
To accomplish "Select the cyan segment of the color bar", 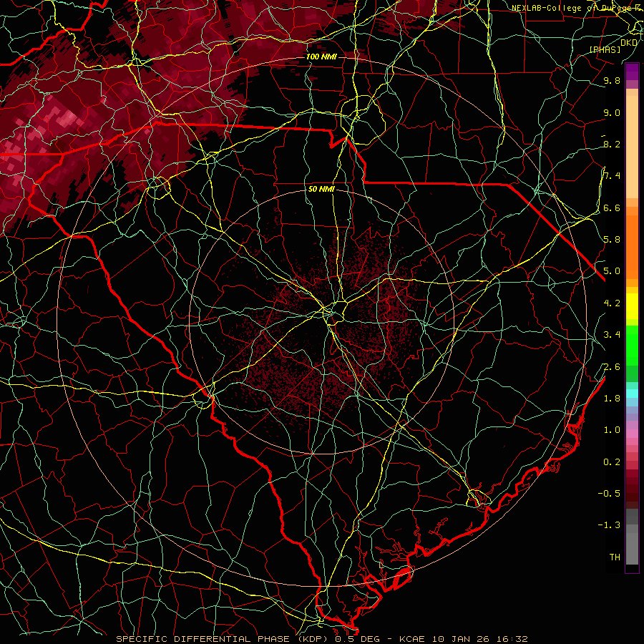I will (632, 394).
